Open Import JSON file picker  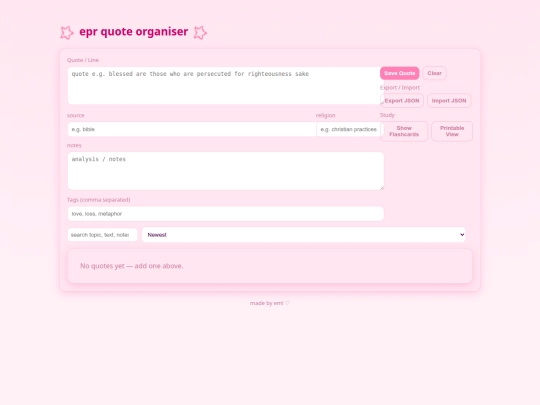tap(449, 101)
